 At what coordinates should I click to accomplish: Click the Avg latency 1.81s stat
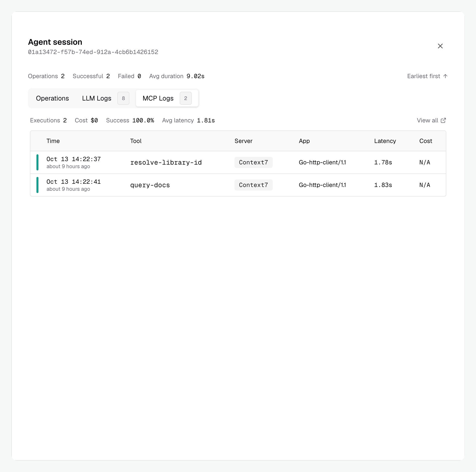[188, 120]
